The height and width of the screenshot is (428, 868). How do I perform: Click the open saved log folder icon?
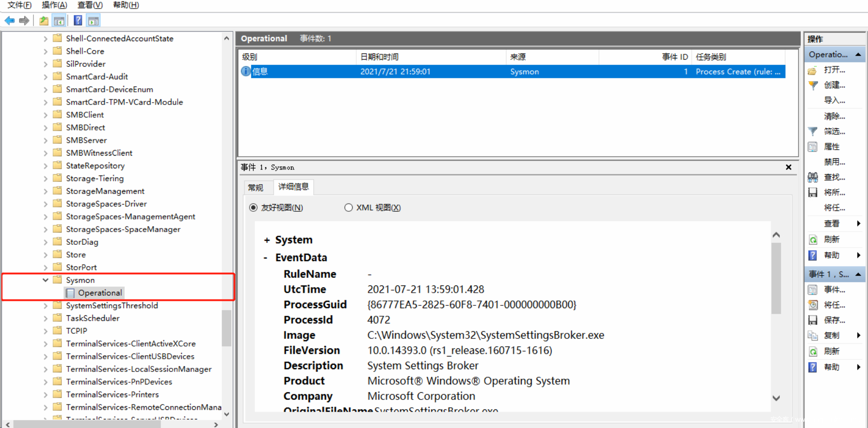pyautogui.click(x=813, y=71)
